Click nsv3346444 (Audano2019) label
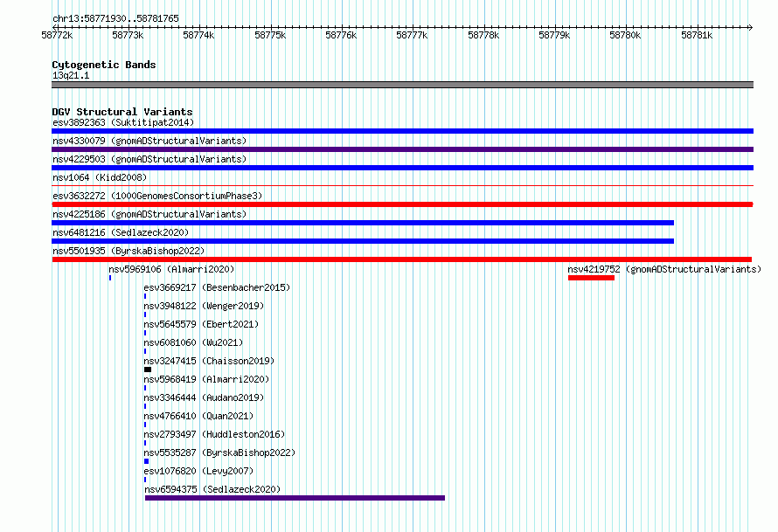Screen dimensions: 778x532 point(204,397)
